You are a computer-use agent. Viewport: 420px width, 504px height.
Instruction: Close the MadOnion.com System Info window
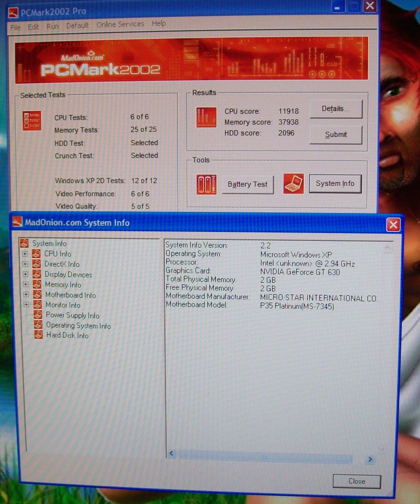tap(393, 225)
